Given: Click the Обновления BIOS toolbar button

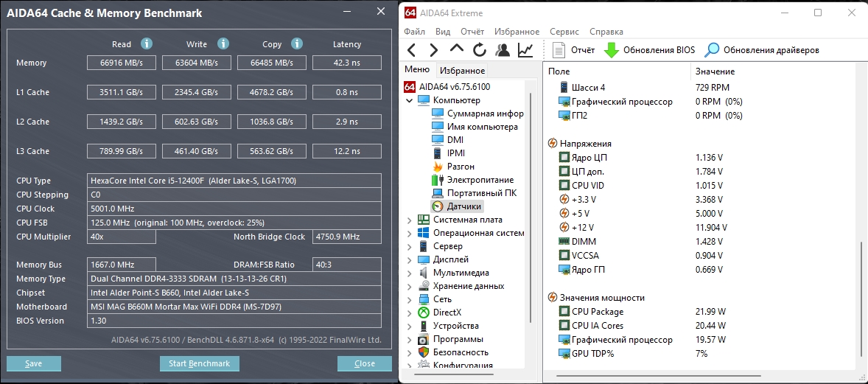Looking at the screenshot, I should (x=648, y=50).
